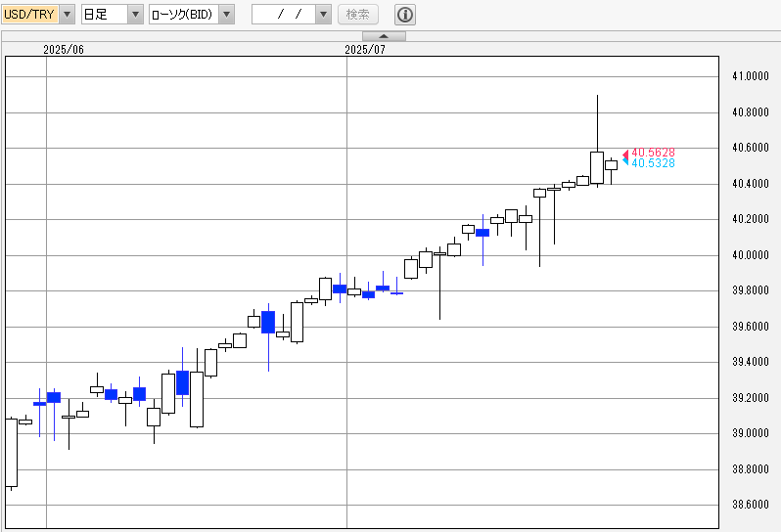The width and height of the screenshot is (781, 532).
Task: Open the information icon
Action: (x=405, y=15)
